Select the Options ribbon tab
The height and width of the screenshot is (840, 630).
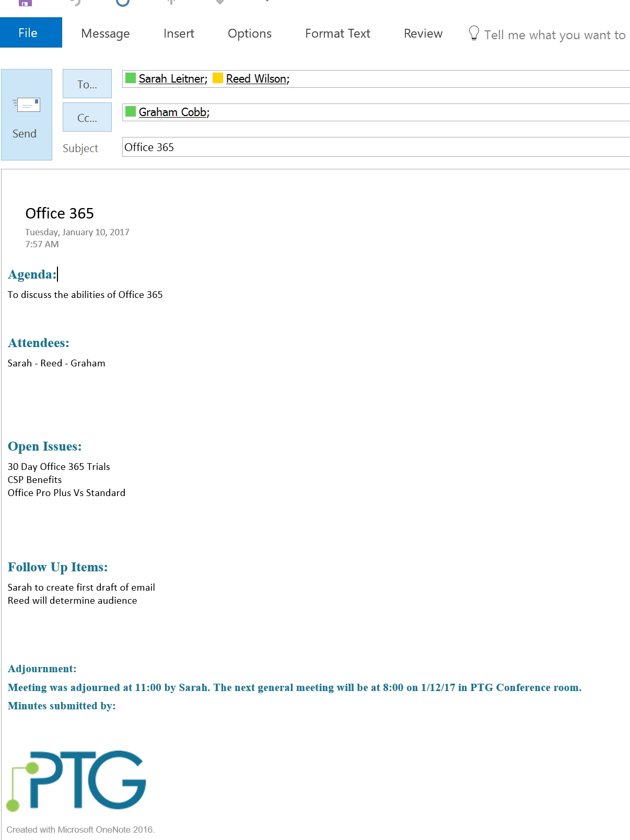pyautogui.click(x=250, y=33)
